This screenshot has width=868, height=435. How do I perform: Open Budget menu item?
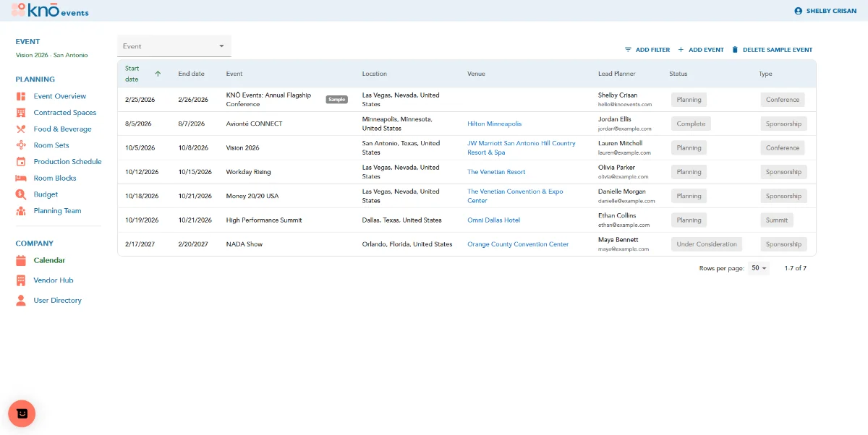[x=46, y=194]
